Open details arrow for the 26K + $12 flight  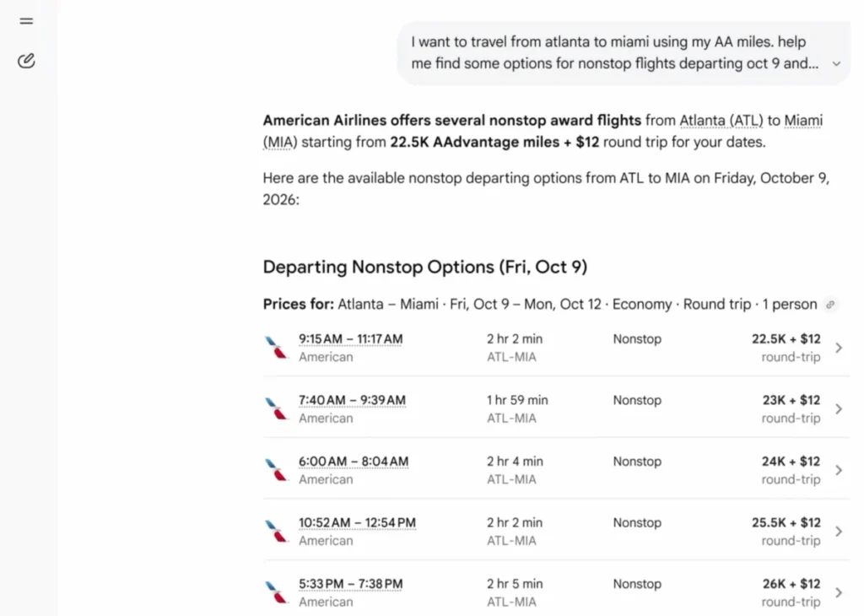(x=839, y=592)
